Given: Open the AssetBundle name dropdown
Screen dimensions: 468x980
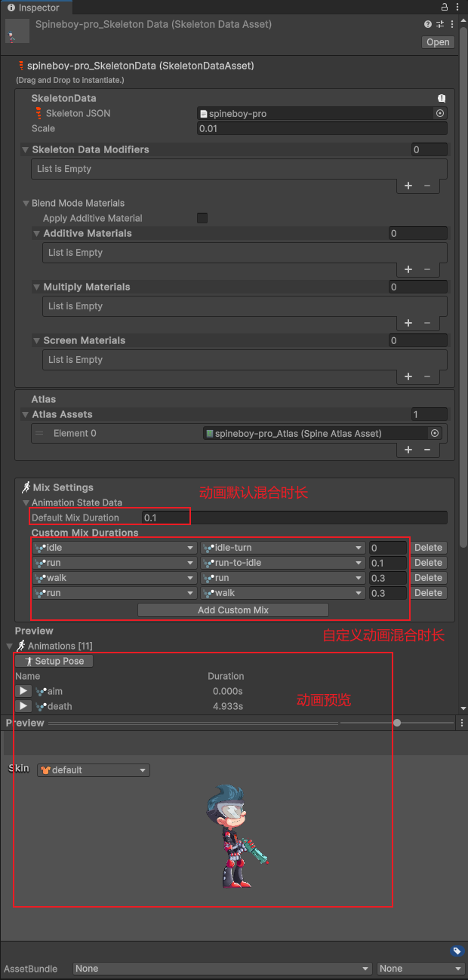Looking at the screenshot, I should click(x=223, y=969).
